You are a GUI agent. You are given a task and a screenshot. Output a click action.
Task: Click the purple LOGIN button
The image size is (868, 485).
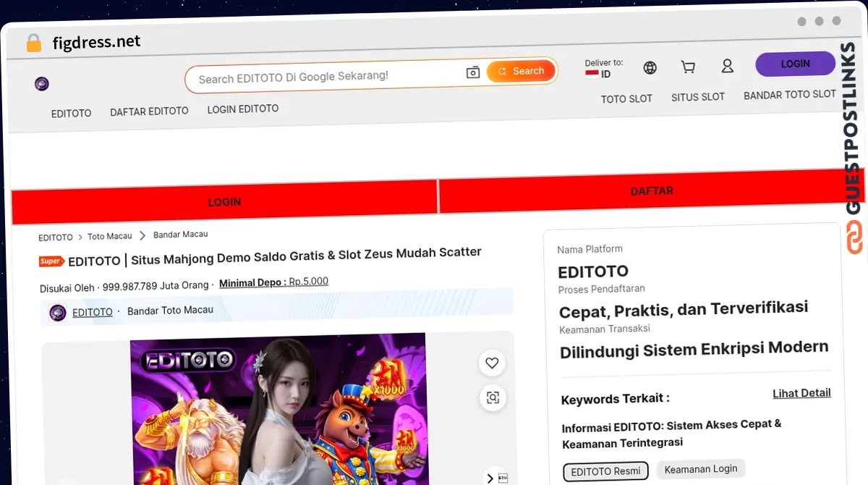pyautogui.click(x=795, y=64)
